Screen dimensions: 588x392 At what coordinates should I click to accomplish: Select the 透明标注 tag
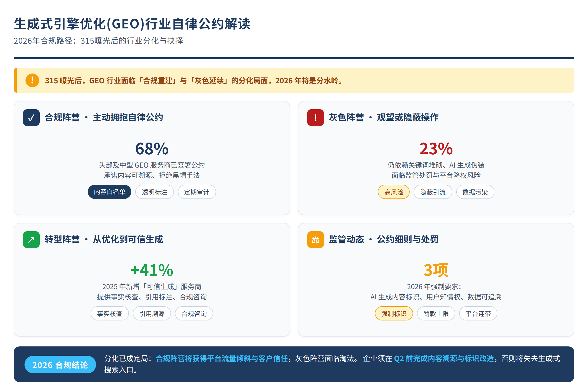click(155, 192)
